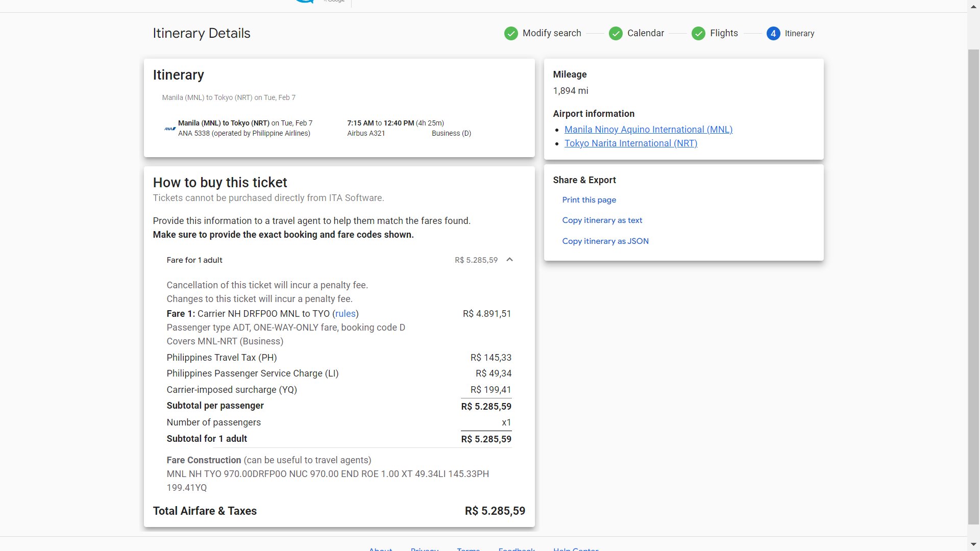This screenshot has width=980, height=551.
Task: Click the Number of passengers x1 value
Action: pos(506,422)
